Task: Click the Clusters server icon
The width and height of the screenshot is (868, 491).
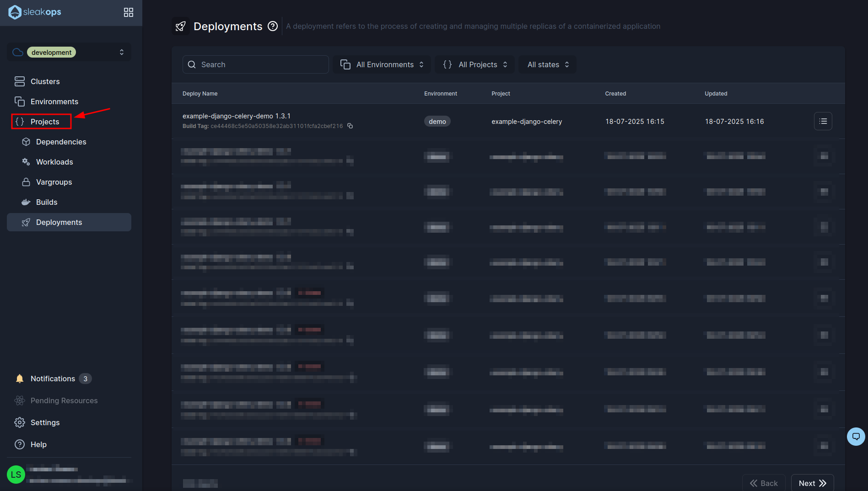Action: (20, 81)
